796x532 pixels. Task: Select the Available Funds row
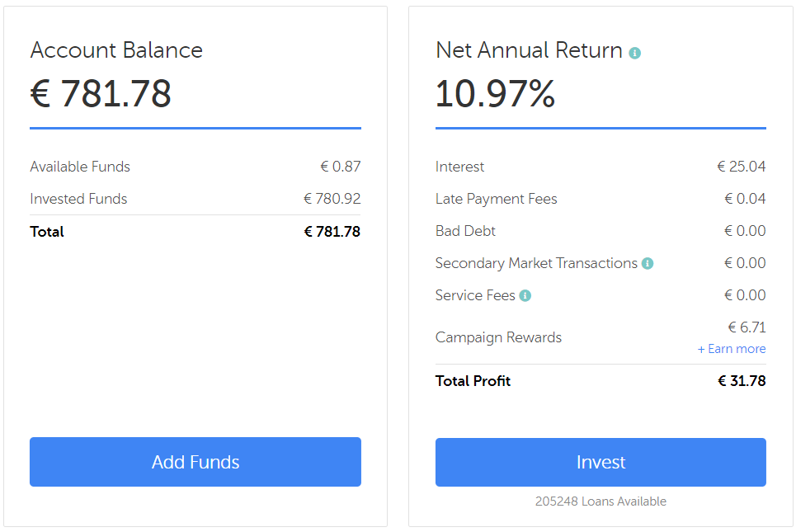click(x=195, y=167)
